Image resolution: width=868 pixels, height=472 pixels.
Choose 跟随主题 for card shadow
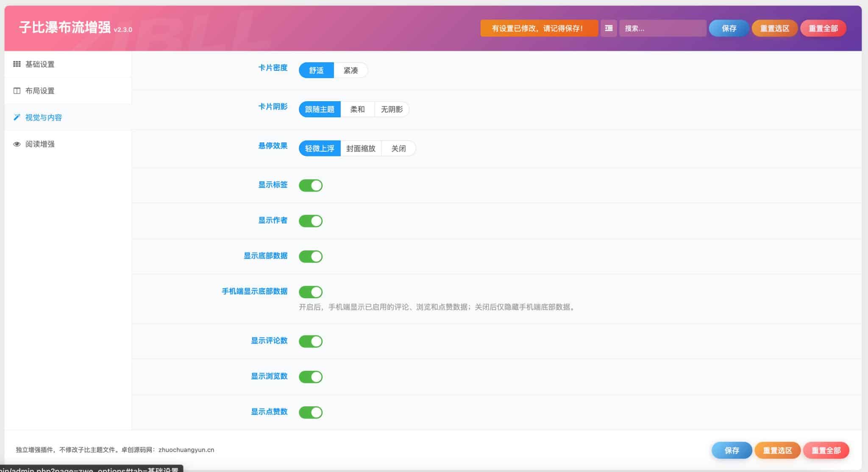320,109
